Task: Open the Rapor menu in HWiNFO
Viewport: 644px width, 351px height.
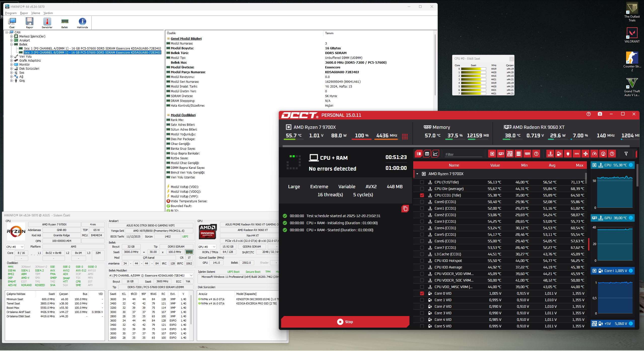Action: [24, 13]
